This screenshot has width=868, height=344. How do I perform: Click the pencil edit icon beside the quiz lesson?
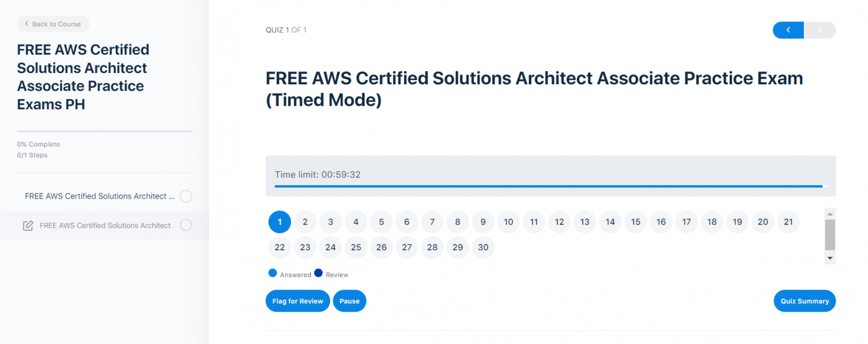pyautogui.click(x=28, y=225)
